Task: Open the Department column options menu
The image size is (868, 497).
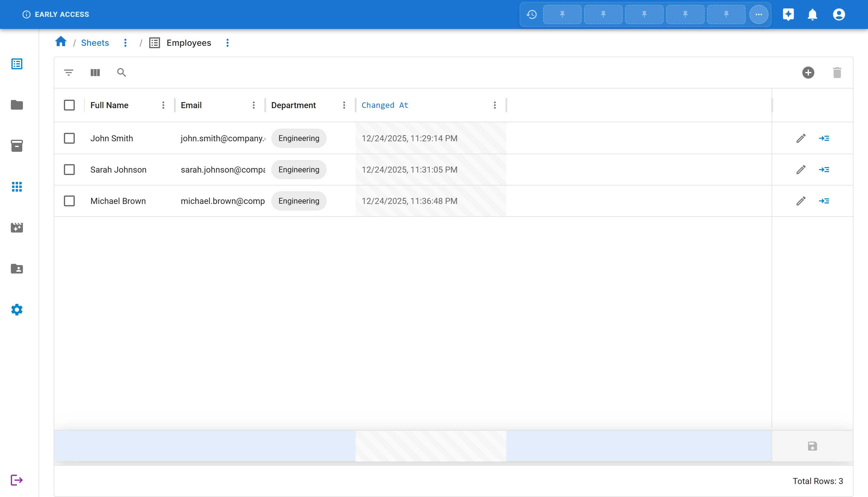Action: click(344, 105)
